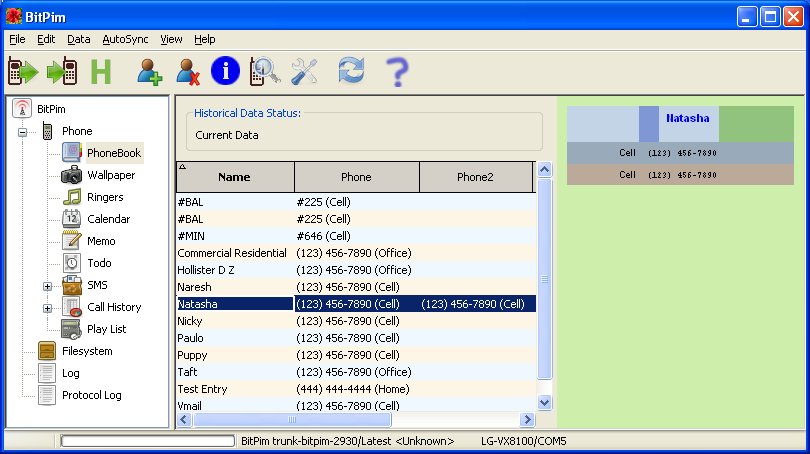Open Settings with the wrench toolbar icon
The image size is (810, 454).
tap(304, 71)
